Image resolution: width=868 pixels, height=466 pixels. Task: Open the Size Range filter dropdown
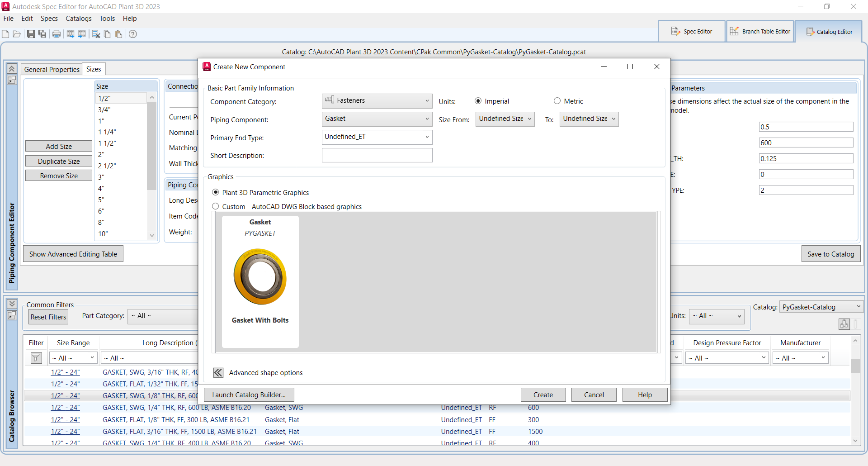(73, 358)
